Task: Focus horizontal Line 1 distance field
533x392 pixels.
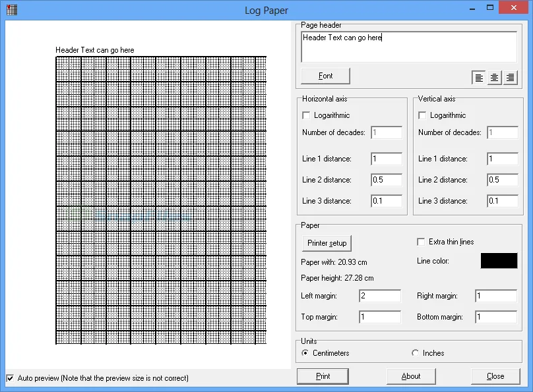Action: coord(387,159)
